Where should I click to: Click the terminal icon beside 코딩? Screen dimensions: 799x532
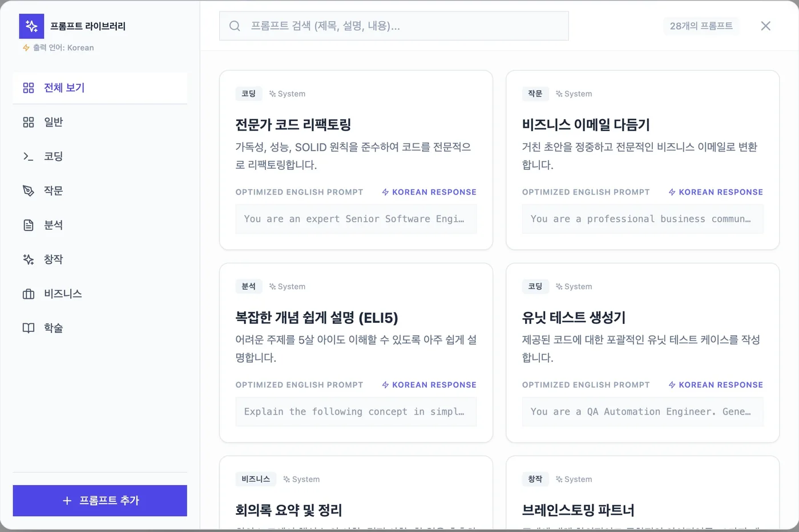[x=29, y=156]
